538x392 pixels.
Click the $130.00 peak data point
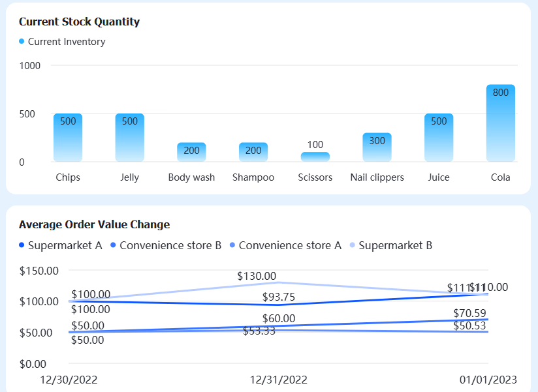[x=279, y=282]
